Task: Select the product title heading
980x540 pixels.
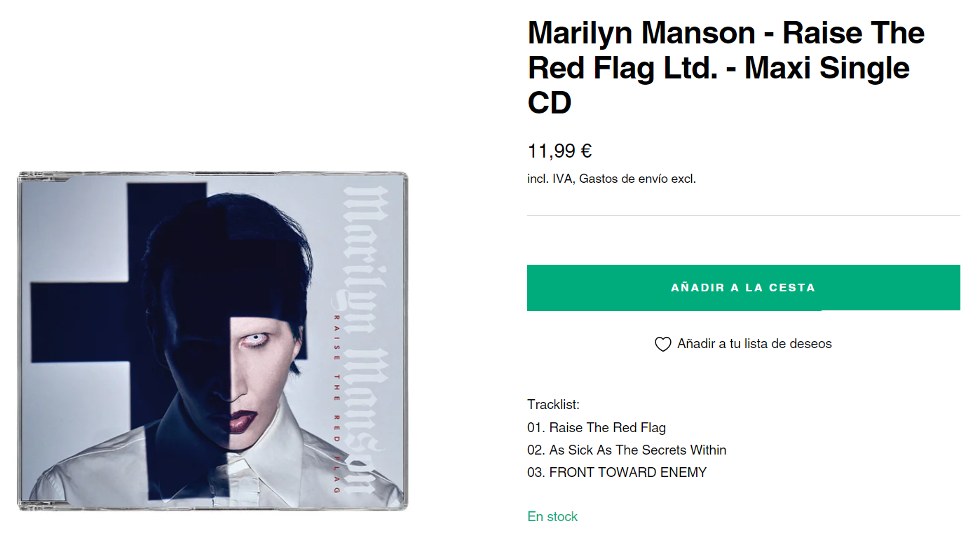Action: (x=726, y=68)
